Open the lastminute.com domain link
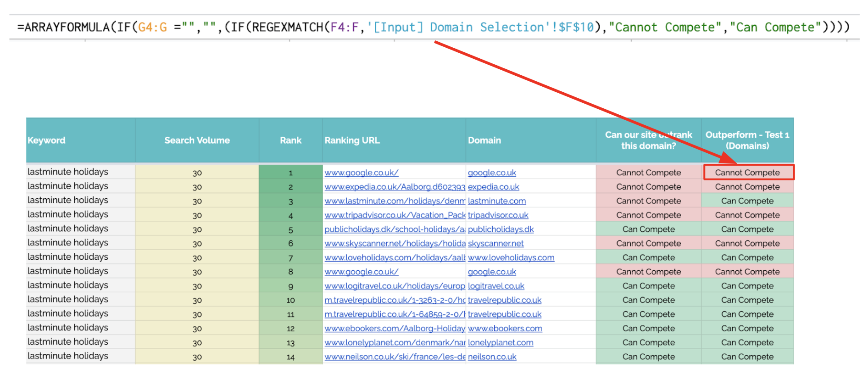Screen dimensions: 868x391 click(496, 201)
